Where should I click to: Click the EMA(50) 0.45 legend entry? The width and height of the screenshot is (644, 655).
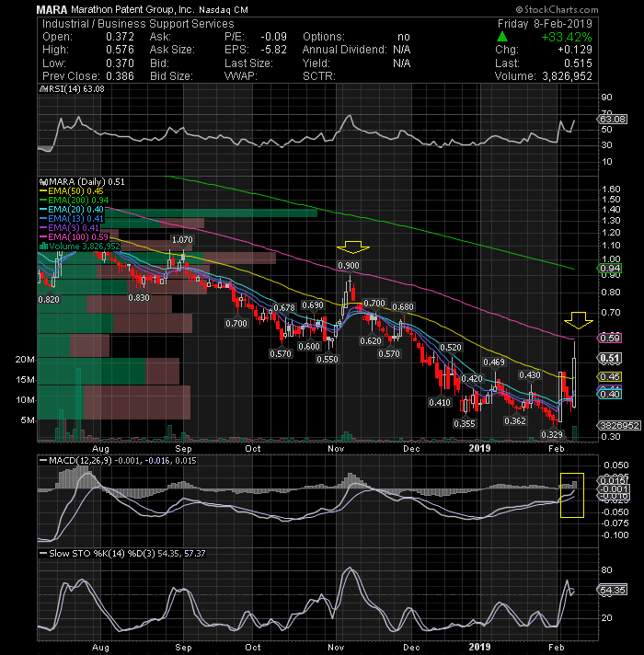coord(71,191)
